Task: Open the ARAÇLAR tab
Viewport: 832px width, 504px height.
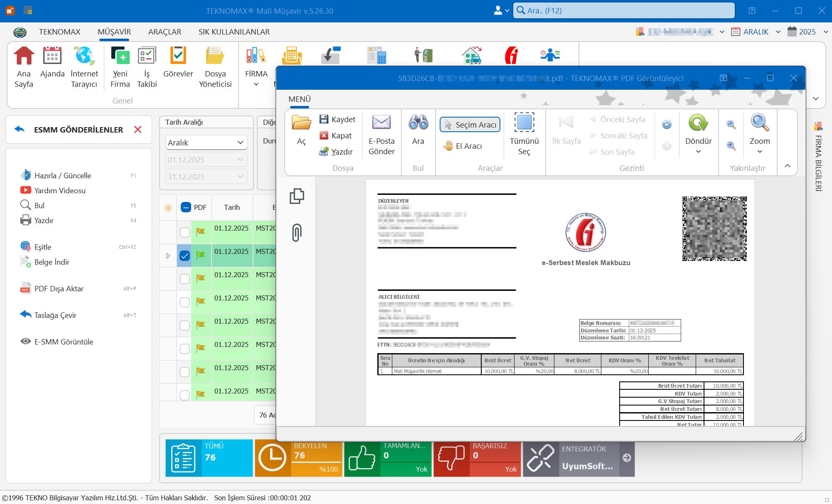Action: point(165,32)
